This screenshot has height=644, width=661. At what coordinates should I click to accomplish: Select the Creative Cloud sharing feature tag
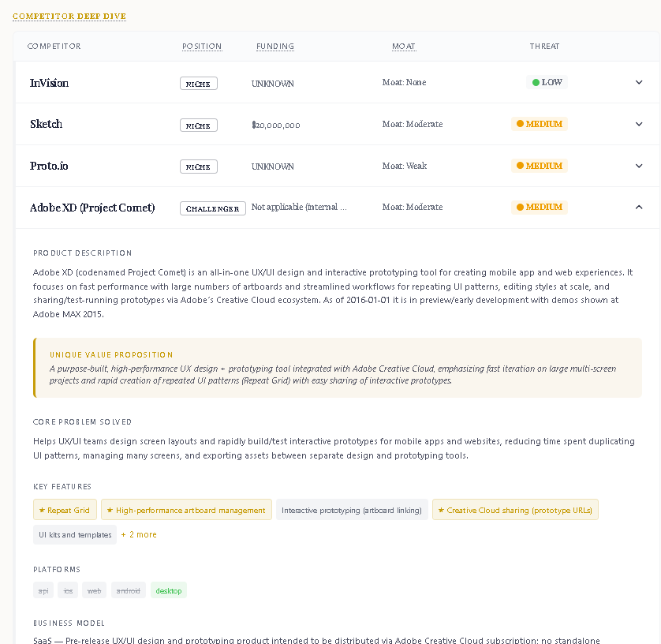(x=515, y=510)
